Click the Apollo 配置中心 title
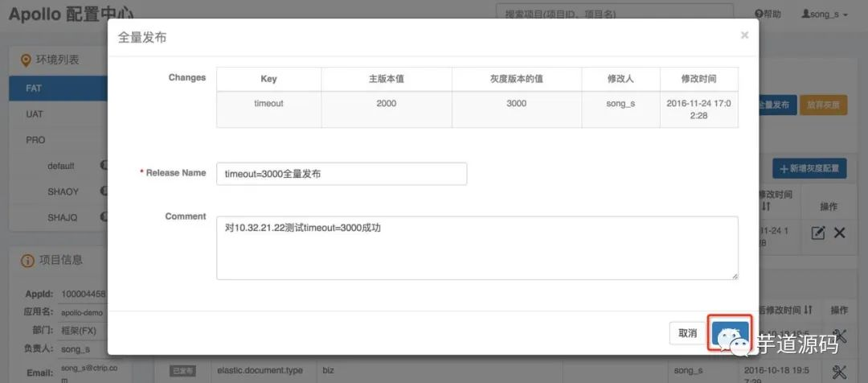 point(71,14)
